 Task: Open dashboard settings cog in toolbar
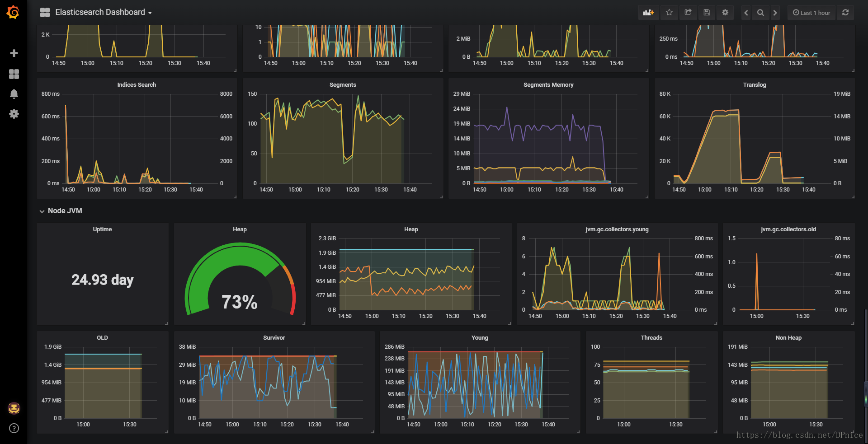[x=725, y=13]
